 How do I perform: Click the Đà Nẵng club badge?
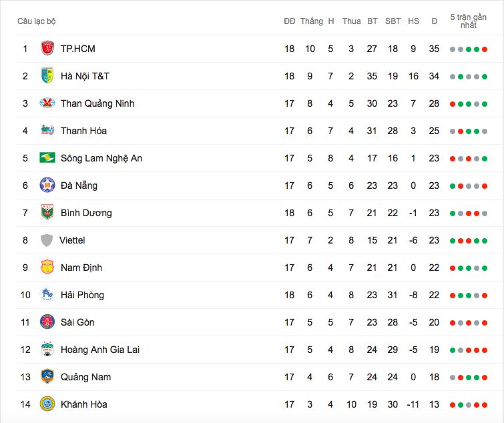[47, 185]
